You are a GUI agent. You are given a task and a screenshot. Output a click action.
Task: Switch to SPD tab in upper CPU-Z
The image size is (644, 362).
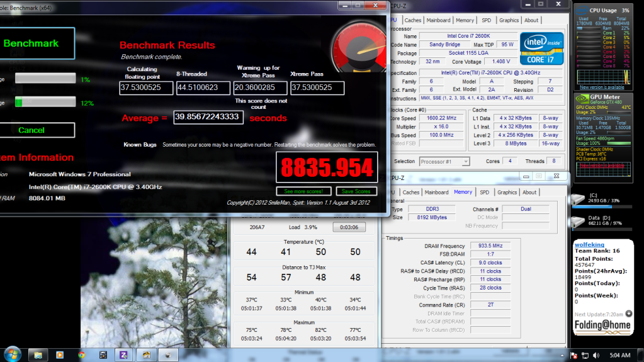pos(486,20)
